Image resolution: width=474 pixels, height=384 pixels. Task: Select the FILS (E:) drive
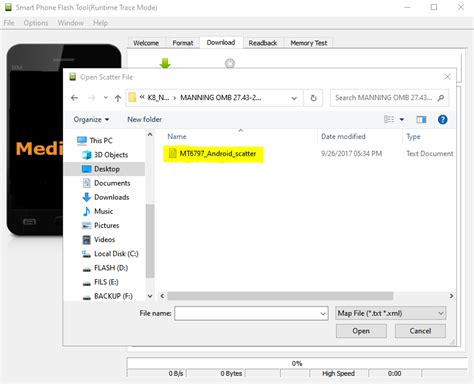click(100, 282)
